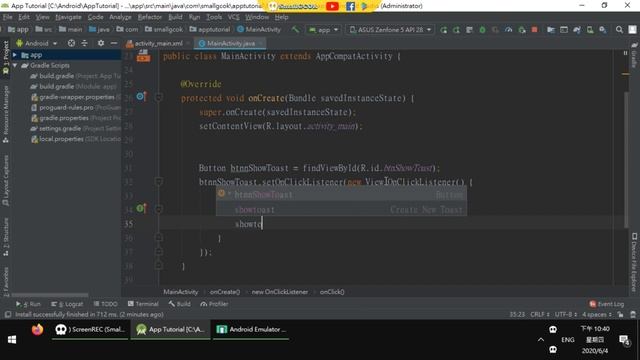Image resolution: width=640 pixels, height=360 pixels.
Task: Click the Make Project hammer icon
Action: tap(295, 30)
